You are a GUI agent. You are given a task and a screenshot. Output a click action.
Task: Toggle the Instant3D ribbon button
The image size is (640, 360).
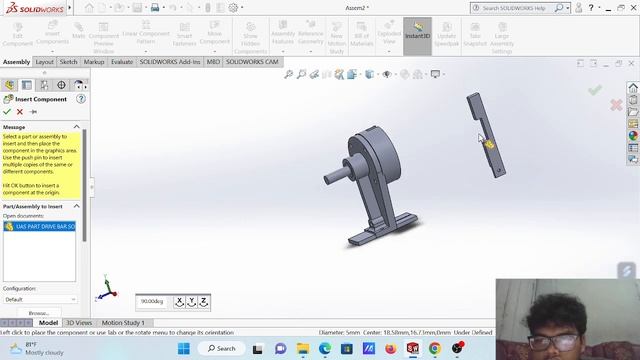(417, 36)
